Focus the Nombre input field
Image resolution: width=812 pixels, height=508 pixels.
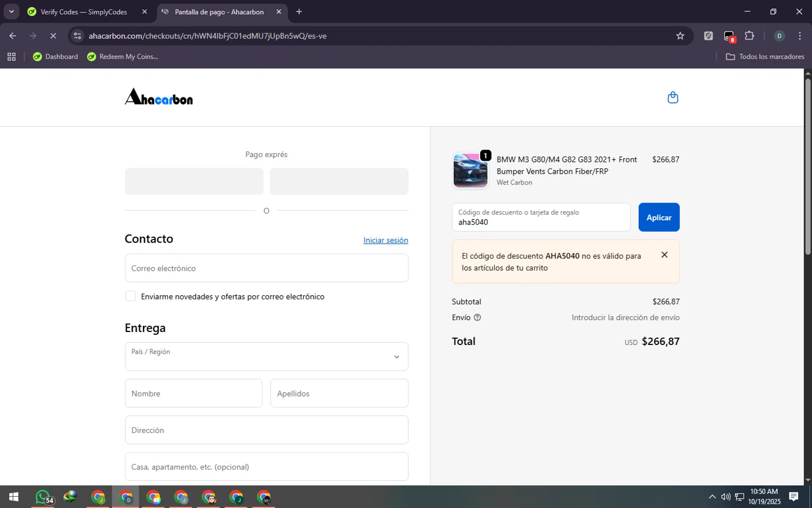[193, 393]
